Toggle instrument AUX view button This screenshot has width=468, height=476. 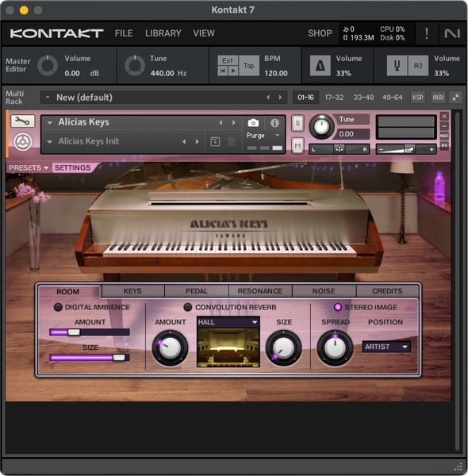(444, 136)
